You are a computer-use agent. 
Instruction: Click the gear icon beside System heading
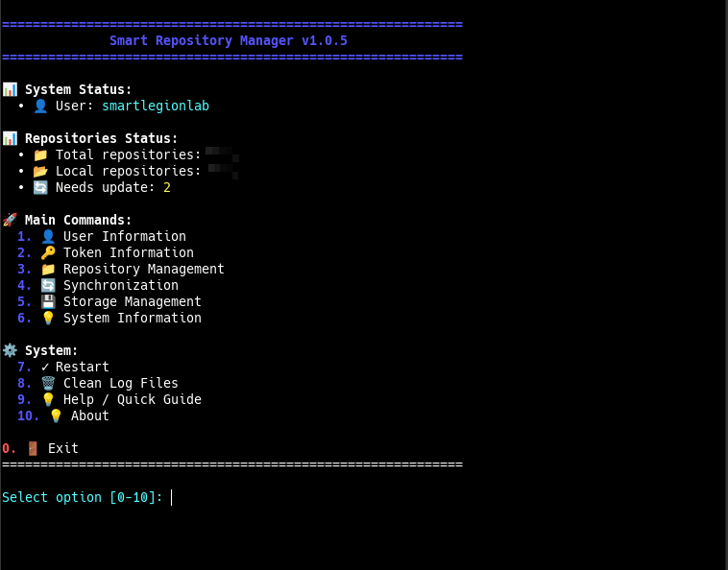(10, 350)
